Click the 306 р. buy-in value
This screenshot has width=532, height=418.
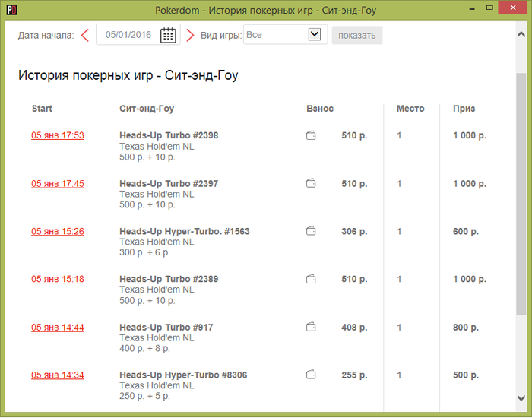[x=354, y=231]
